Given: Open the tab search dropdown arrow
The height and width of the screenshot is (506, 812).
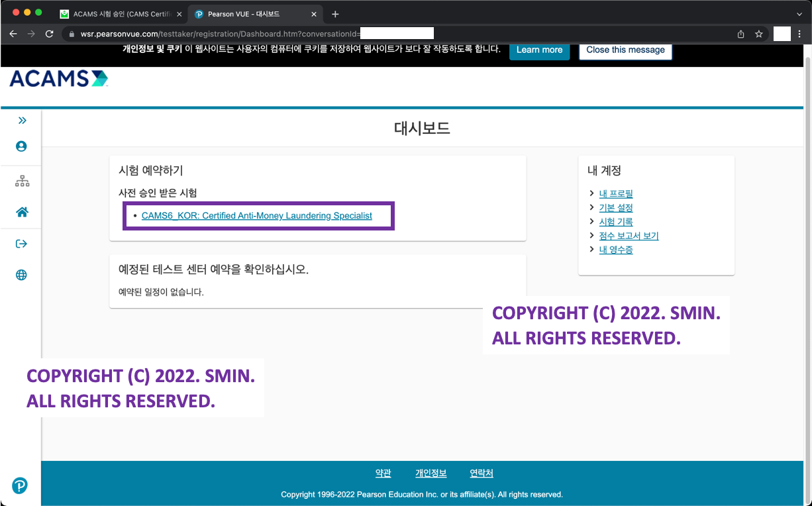Looking at the screenshot, I should 799,14.
